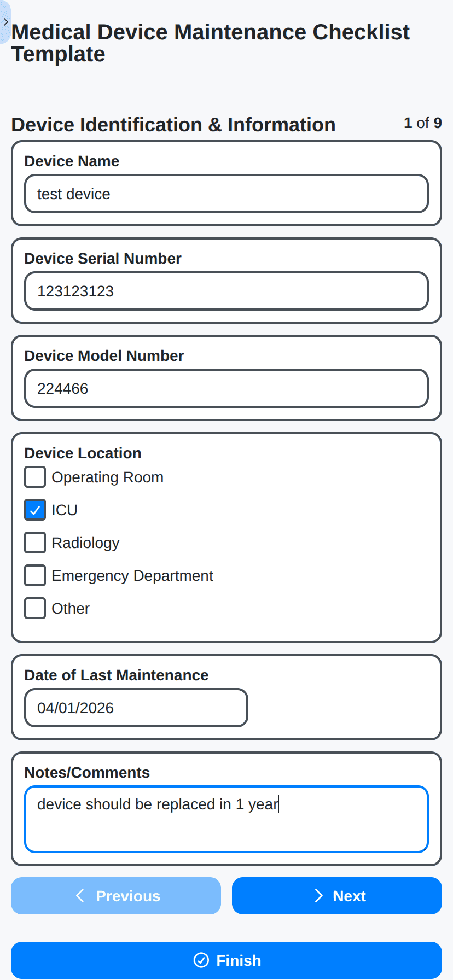
Task: Click the checklist template title at the top
Action: [x=211, y=43]
